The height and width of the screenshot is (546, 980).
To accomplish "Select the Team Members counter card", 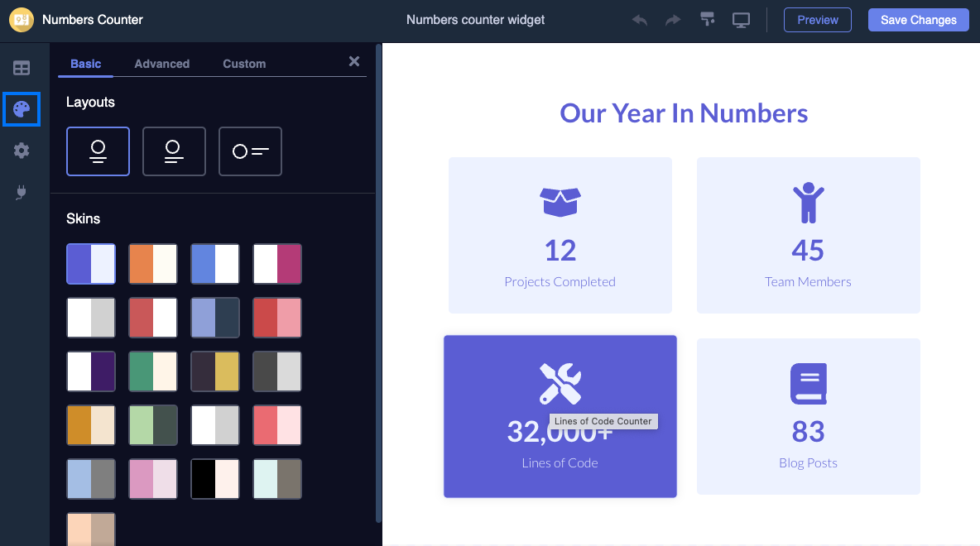I will pos(808,236).
